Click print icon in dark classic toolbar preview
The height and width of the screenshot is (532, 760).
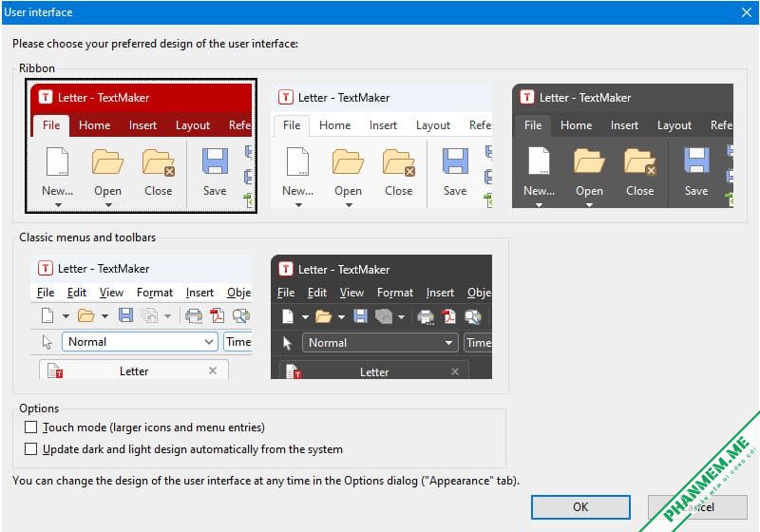tap(426, 317)
